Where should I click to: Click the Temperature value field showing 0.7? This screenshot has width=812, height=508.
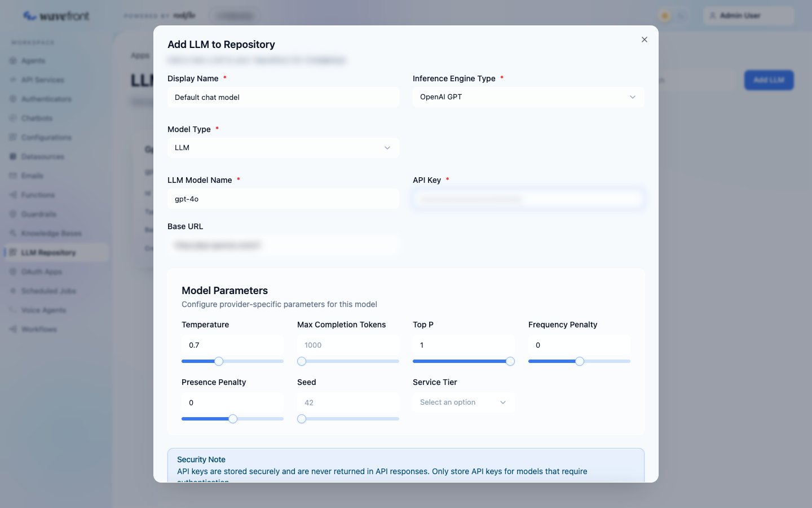click(x=232, y=345)
